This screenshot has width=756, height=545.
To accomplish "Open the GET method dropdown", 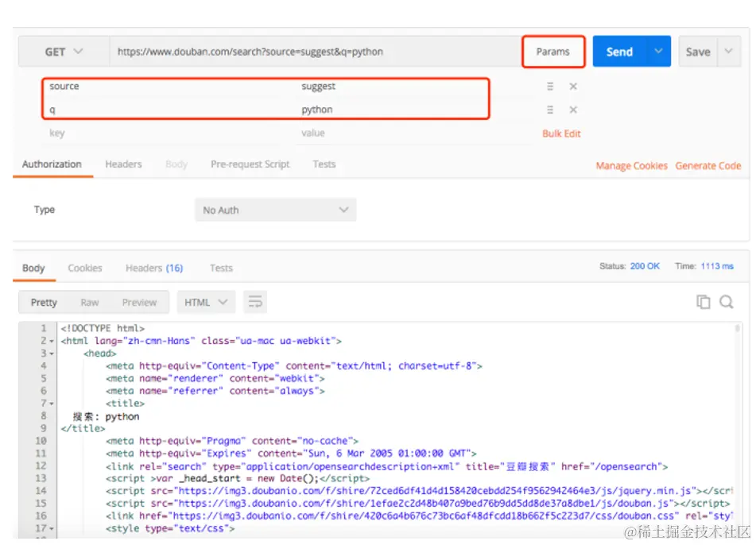I will (64, 52).
